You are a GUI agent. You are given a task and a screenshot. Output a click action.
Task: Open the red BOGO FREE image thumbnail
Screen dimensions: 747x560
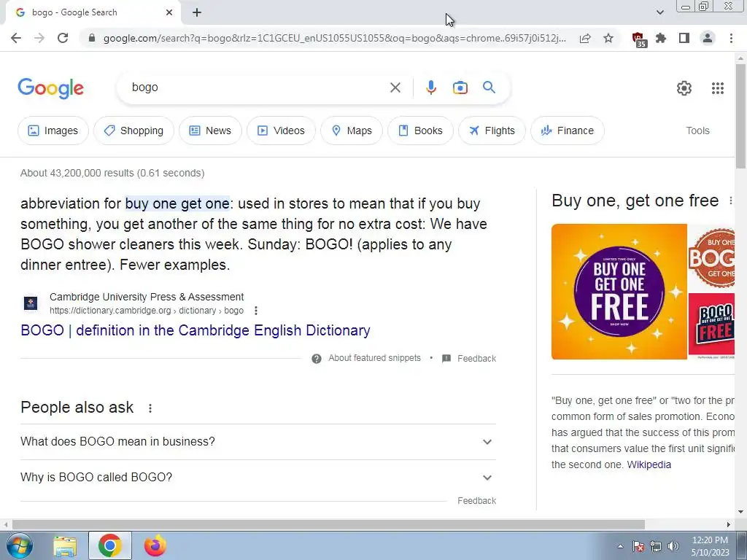712,326
